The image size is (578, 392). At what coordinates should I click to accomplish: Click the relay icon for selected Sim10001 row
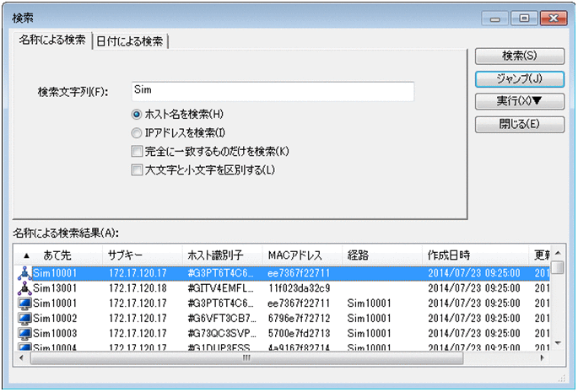[x=24, y=273]
